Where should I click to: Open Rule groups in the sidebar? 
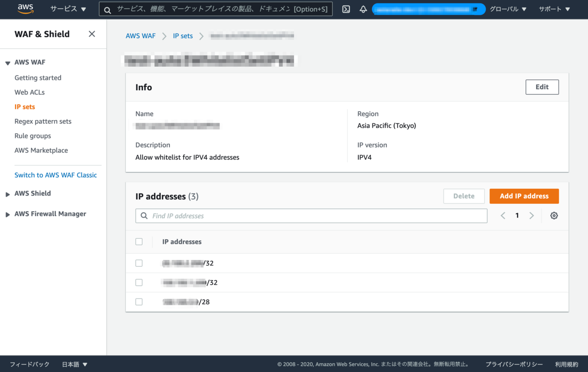click(x=33, y=136)
